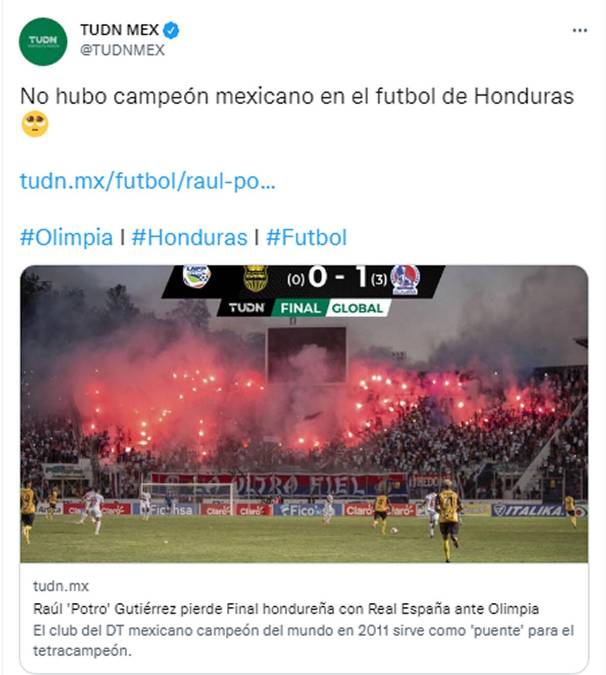Click the Olimpia crest right of the score
Image resolution: width=606 pixels, height=675 pixels.
[x=405, y=279]
